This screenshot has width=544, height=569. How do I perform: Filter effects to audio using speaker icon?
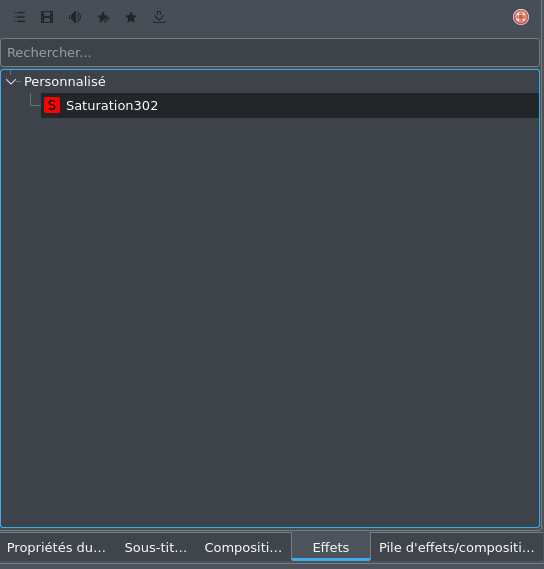click(75, 17)
